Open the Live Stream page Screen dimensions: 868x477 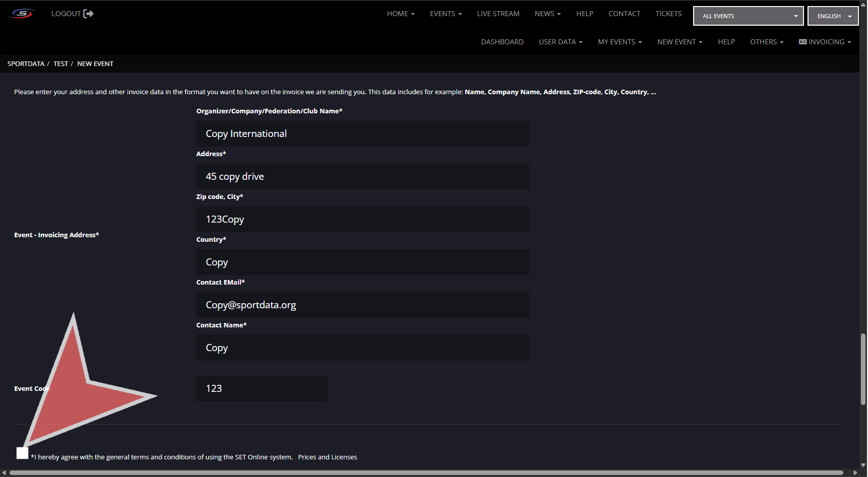[498, 14]
